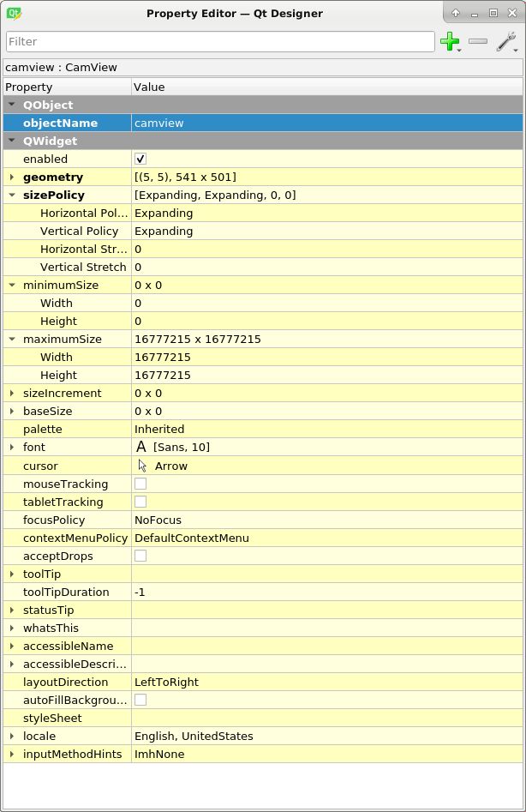Expand the toolTip property
526x812 pixels.
coord(12,574)
